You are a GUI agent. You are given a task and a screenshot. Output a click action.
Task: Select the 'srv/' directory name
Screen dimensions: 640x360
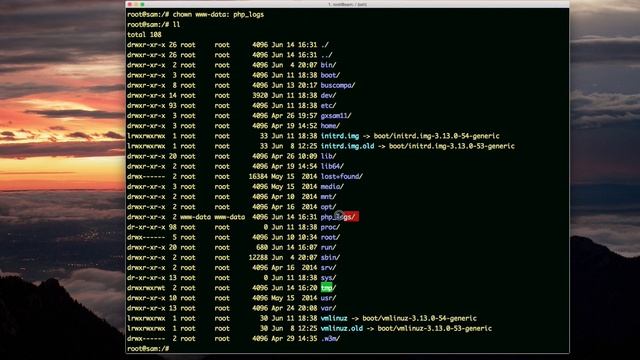328,268
